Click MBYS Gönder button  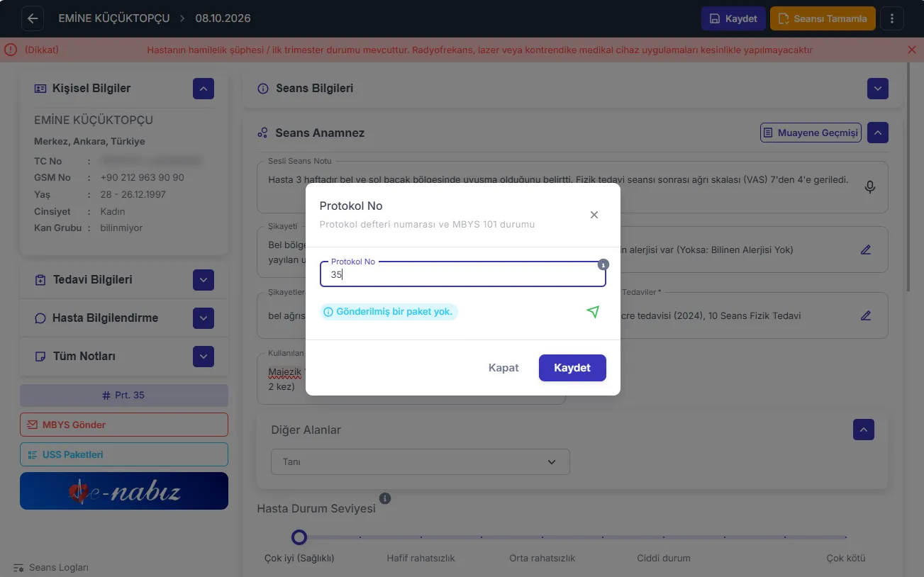point(124,425)
